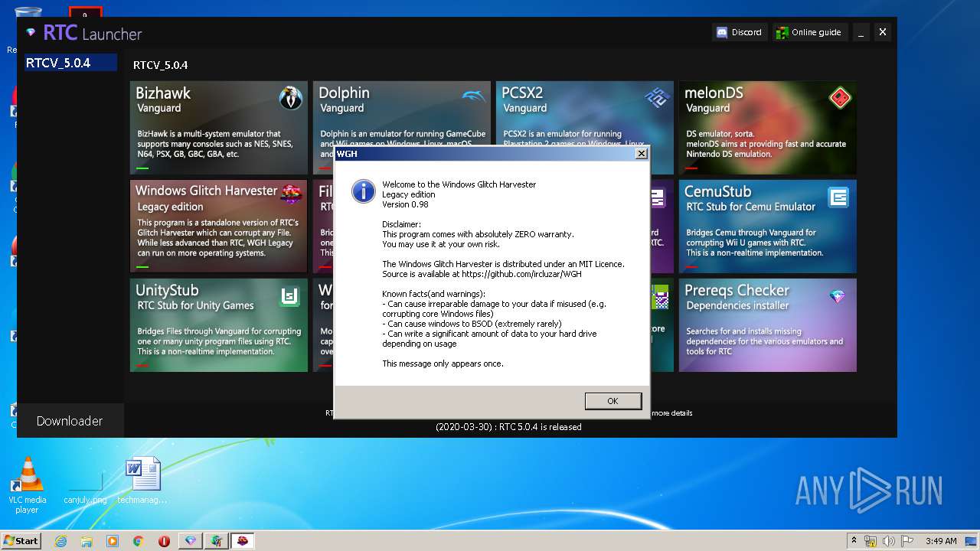980x551 pixels.
Task: Click 'RTC 5.0.4 is released' news text
Action: (x=540, y=427)
